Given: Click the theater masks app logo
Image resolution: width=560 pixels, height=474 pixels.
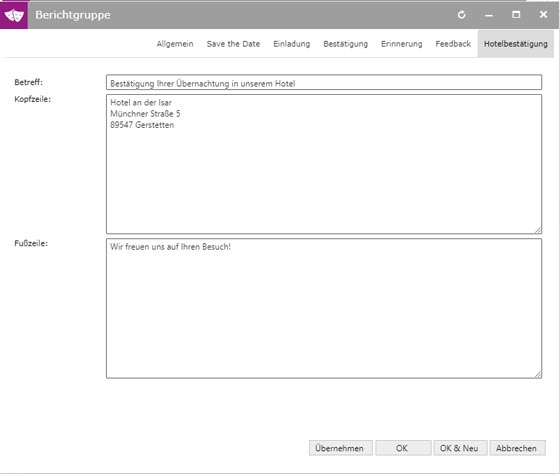Looking at the screenshot, I should tap(14, 15).
